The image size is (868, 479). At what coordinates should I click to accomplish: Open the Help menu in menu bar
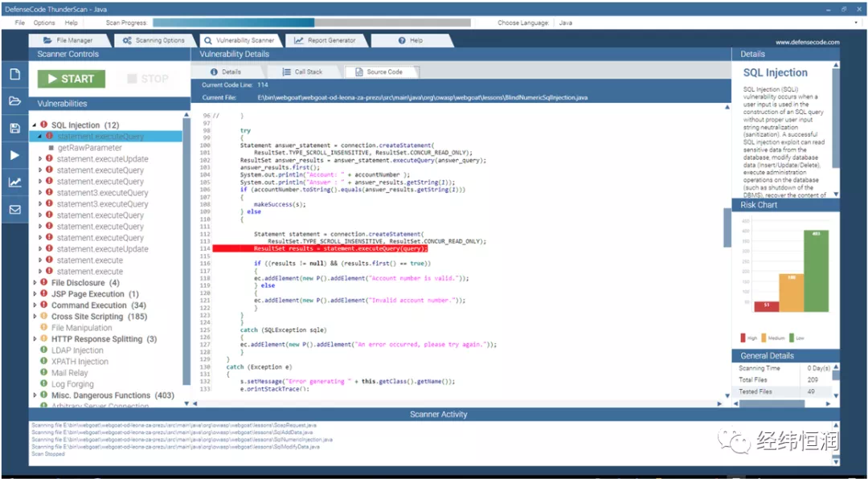pos(72,23)
